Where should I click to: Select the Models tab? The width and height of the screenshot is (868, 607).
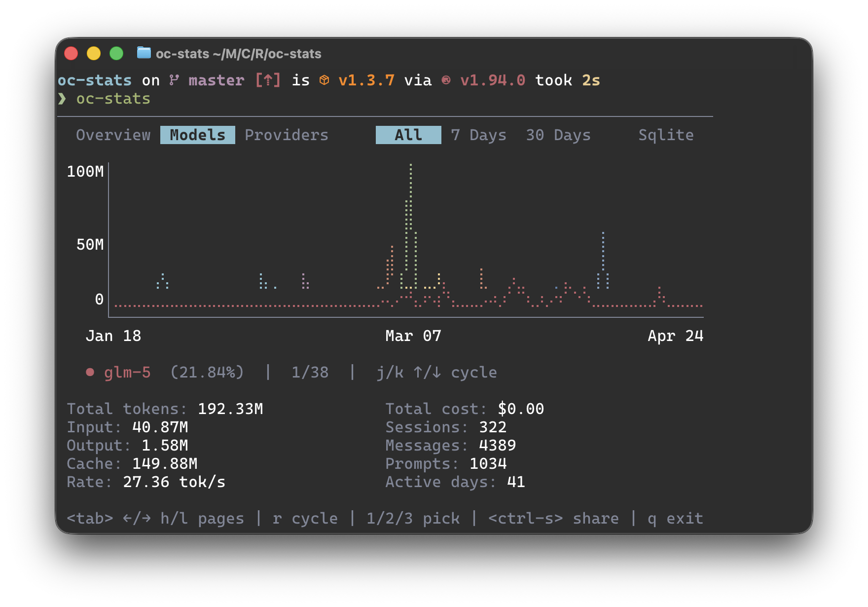(197, 135)
